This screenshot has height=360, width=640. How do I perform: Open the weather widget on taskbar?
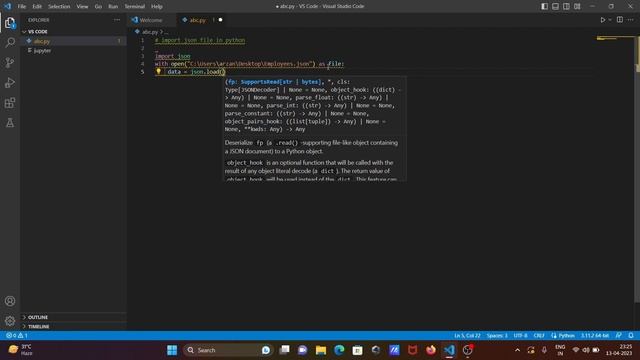point(20,350)
